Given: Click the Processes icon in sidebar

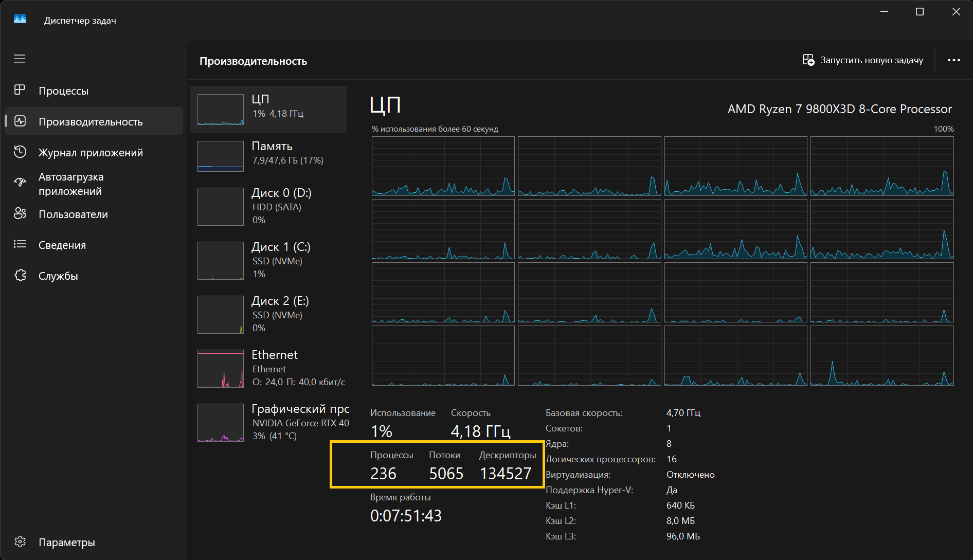Looking at the screenshot, I should 20,90.
